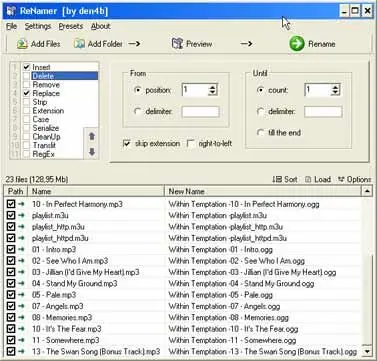Move rule up with the up arrow
The width and height of the screenshot is (377, 361).
tap(92, 136)
